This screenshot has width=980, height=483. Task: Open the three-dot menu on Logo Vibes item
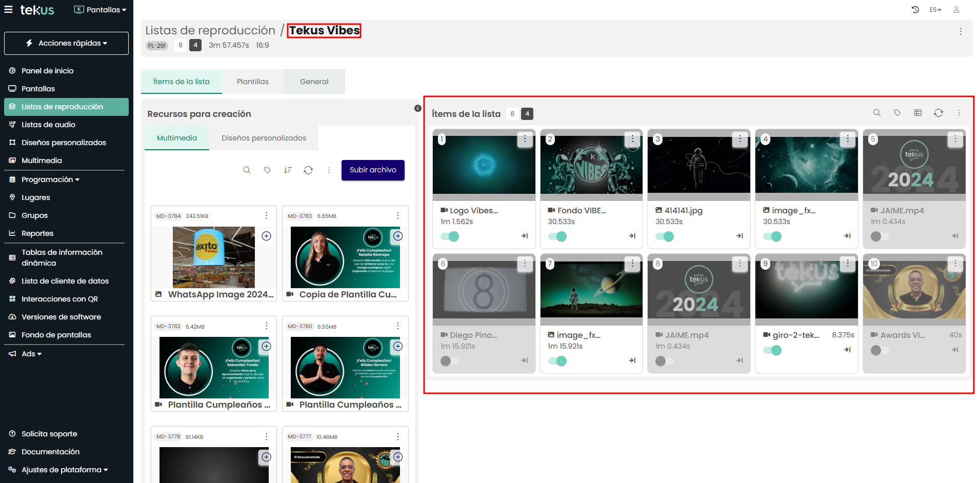coord(525,139)
